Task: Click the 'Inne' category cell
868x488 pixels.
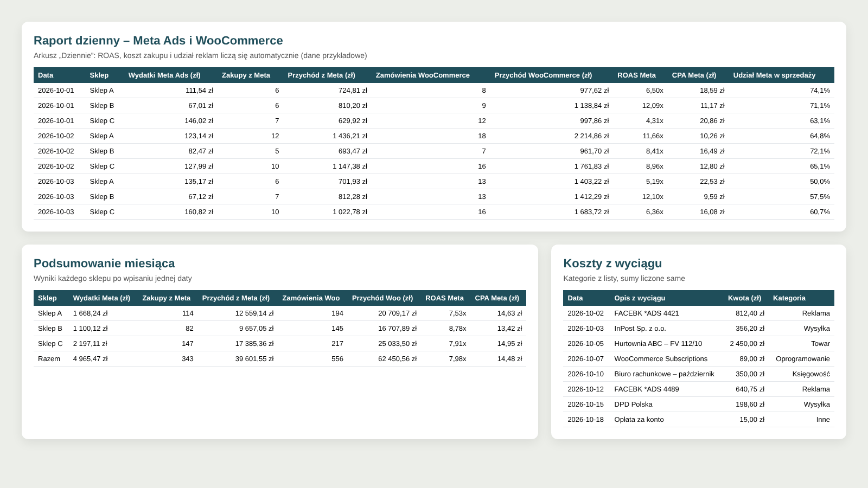Action: pos(823,420)
